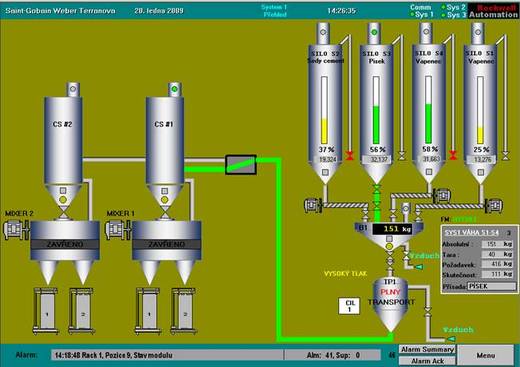Click the green diverter valve box
520x367 pixels.
tap(241, 164)
